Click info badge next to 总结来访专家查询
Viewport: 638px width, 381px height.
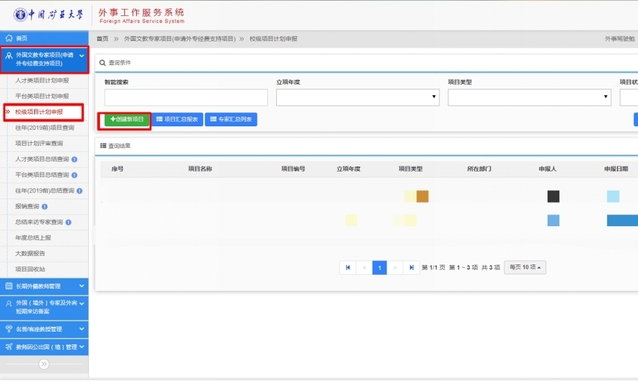pyautogui.click(x=68, y=223)
